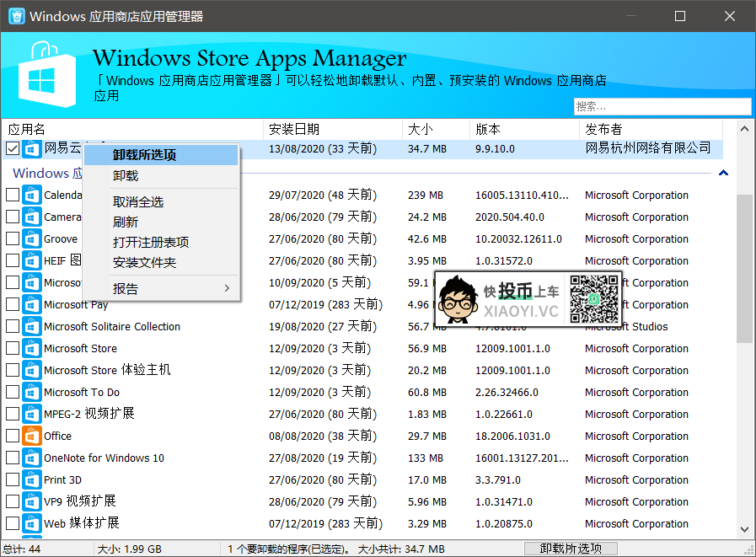
Task: Sort list by 安装日期 column header
Action: coord(294,129)
